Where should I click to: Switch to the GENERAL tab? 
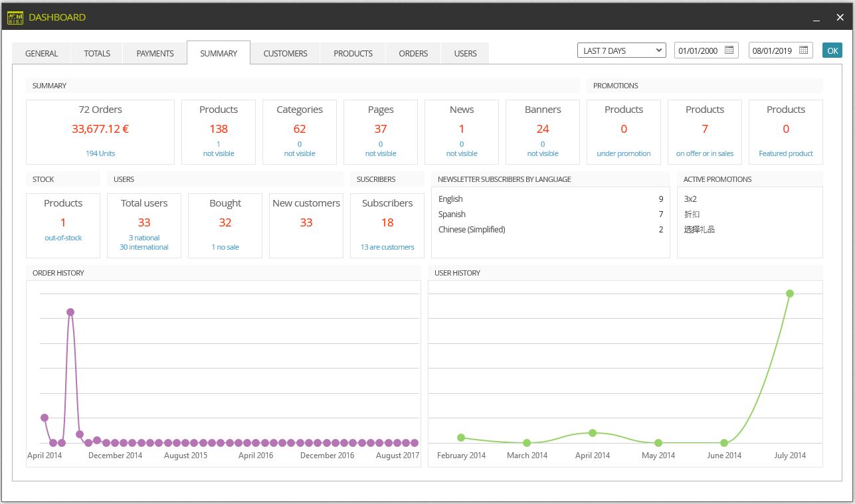[x=42, y=53]
